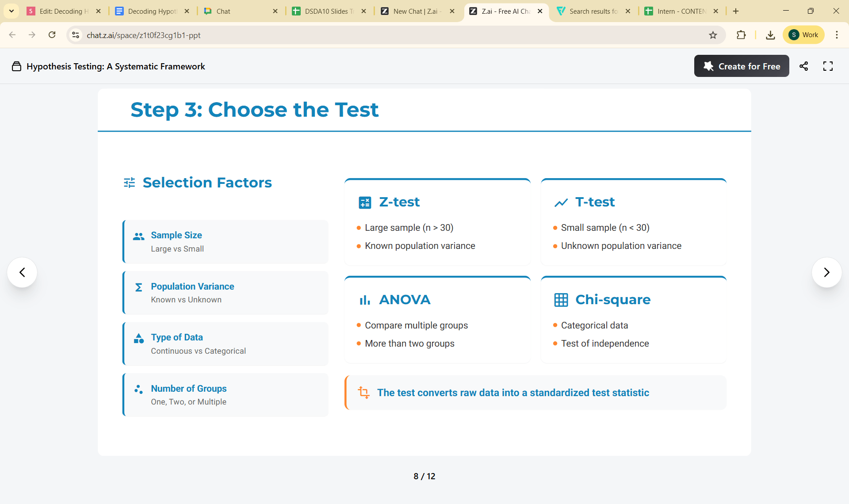The image size is (849, 504).
Task: Open a new browser tab
Action: click(736, 11)
